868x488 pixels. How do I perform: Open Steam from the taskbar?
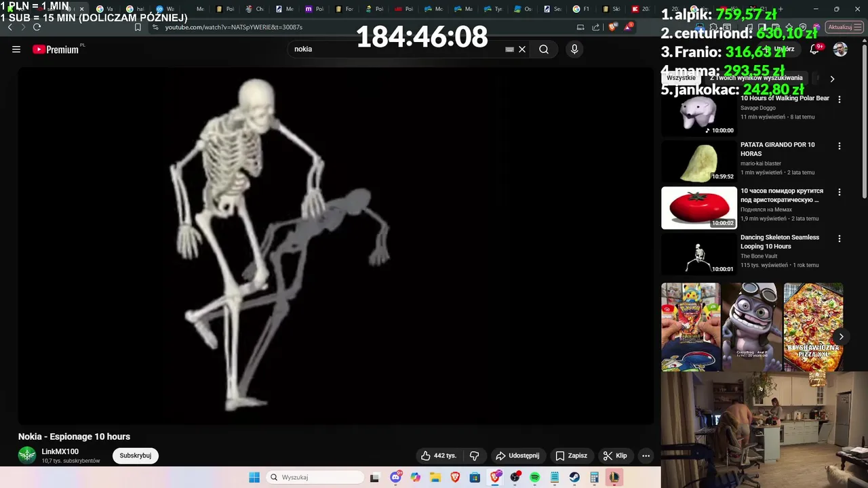574,477
